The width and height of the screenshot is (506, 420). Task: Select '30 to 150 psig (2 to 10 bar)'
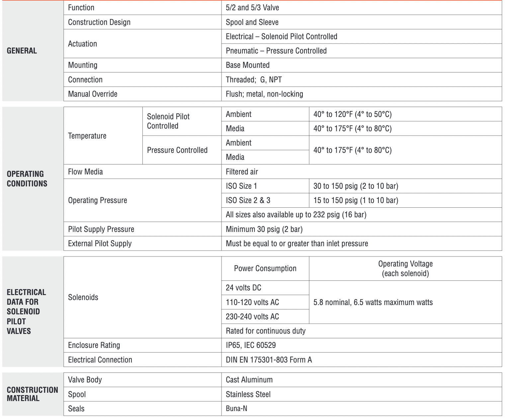point(356,186)
